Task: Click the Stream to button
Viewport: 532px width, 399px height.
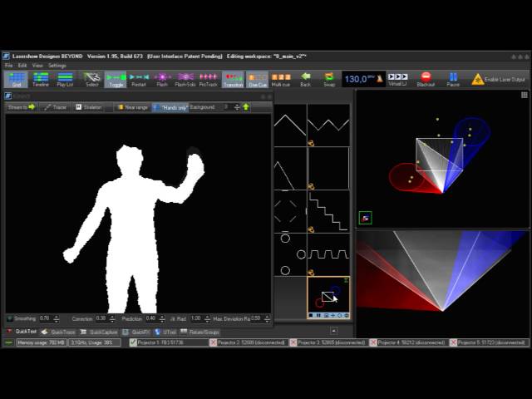Action: pos(22,107)
